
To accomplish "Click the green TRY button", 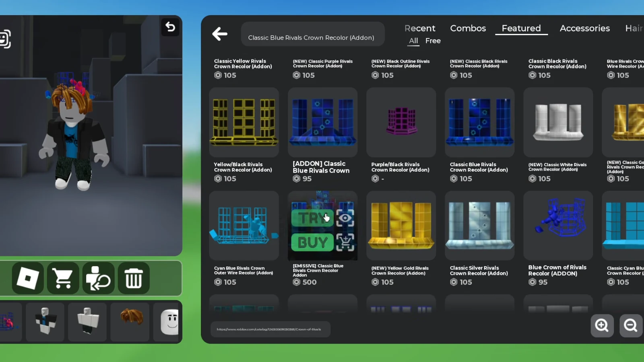I will coord(313,218).
